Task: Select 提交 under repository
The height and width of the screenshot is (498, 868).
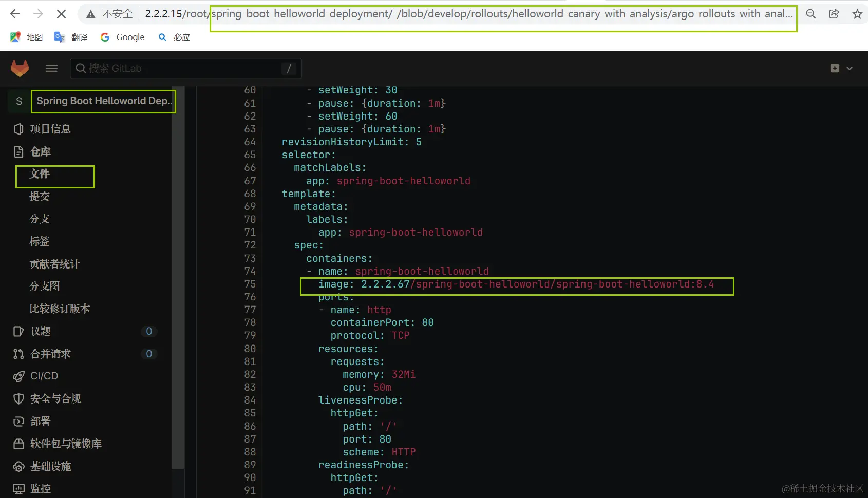Action: coord(40,196)
